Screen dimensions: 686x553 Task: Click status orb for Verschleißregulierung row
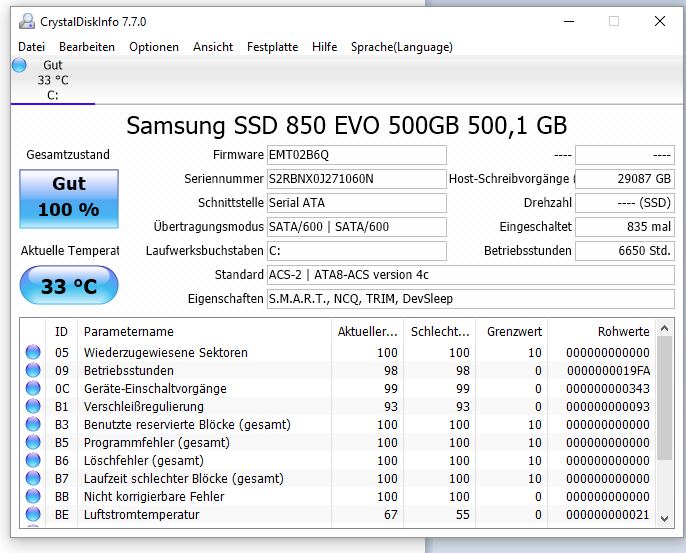click(x=33, y=406)
